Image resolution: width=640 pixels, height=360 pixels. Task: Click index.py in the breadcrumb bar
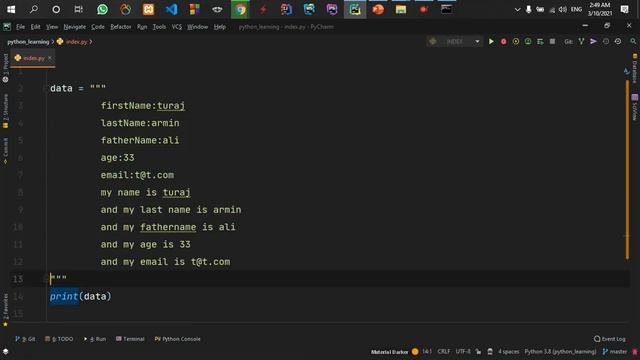[x=72, y=42]
